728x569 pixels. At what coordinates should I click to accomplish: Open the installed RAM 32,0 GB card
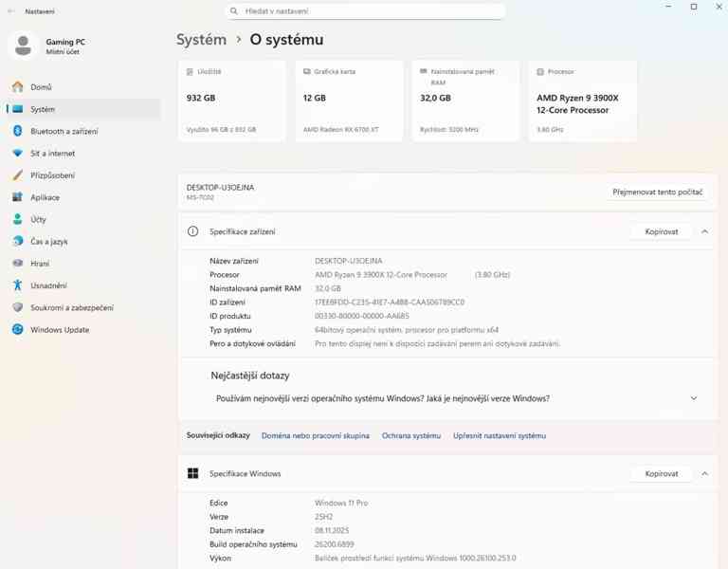465,101
